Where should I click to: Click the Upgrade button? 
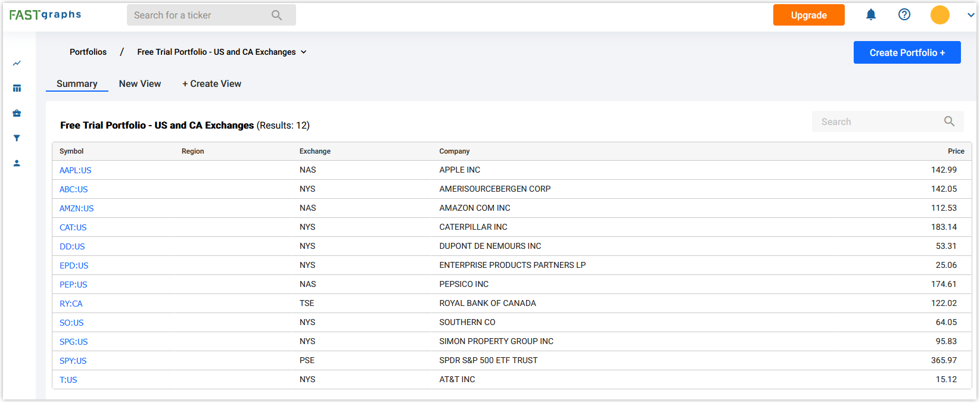[x=809, y=15]
